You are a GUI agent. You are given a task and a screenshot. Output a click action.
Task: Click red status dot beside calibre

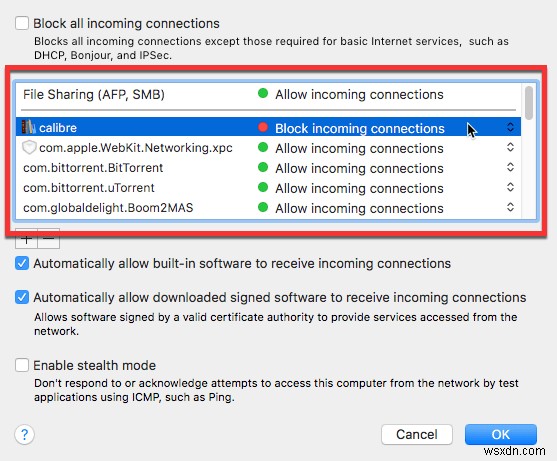[x=263, y=127]
